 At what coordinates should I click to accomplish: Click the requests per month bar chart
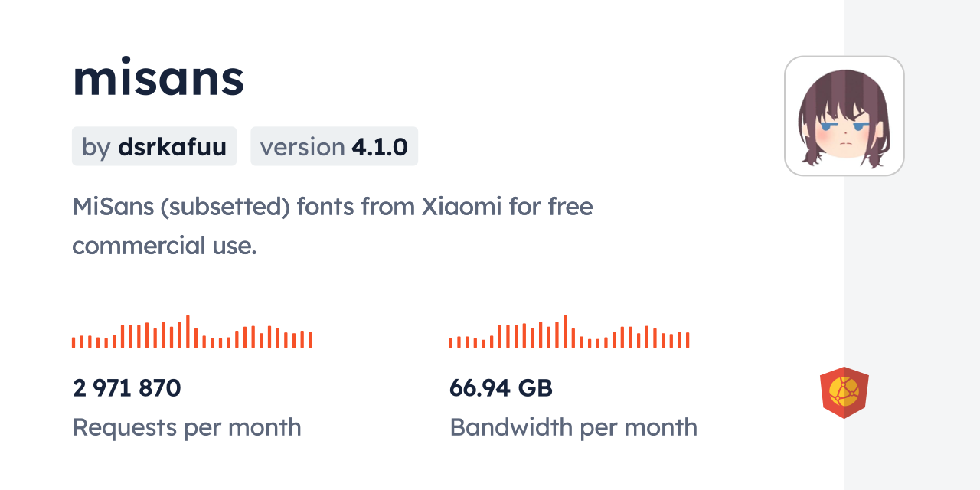click(191, 332)
